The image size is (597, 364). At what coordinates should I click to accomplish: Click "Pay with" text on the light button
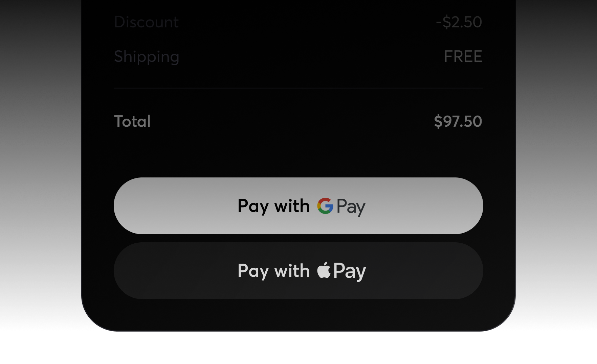[x=273, y=206]
